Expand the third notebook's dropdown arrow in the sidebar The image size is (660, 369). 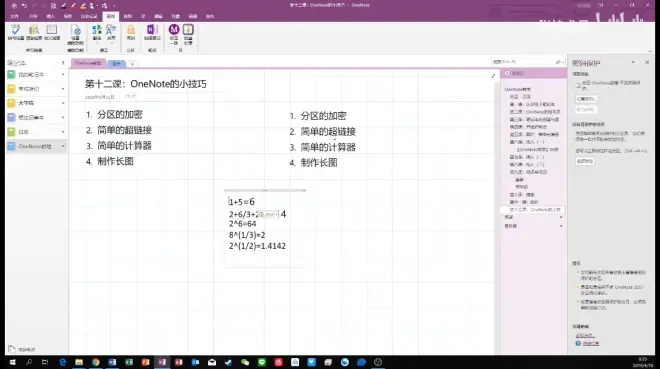click(63, 103)
